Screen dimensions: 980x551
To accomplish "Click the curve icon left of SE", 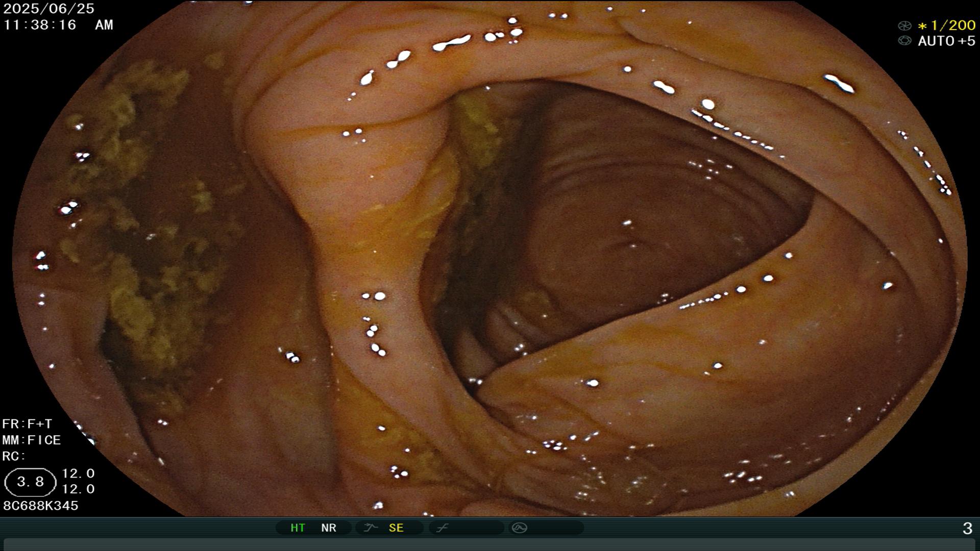I will click(x=371, y=528).
